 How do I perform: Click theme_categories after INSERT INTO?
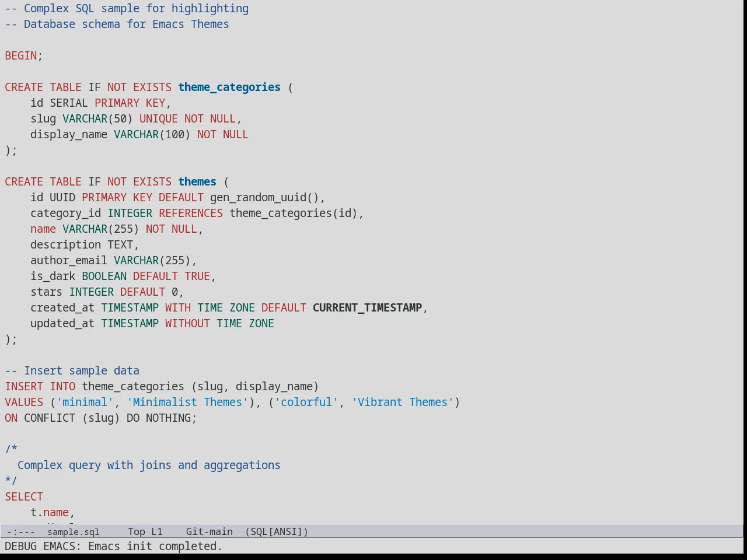coord(133,387)
